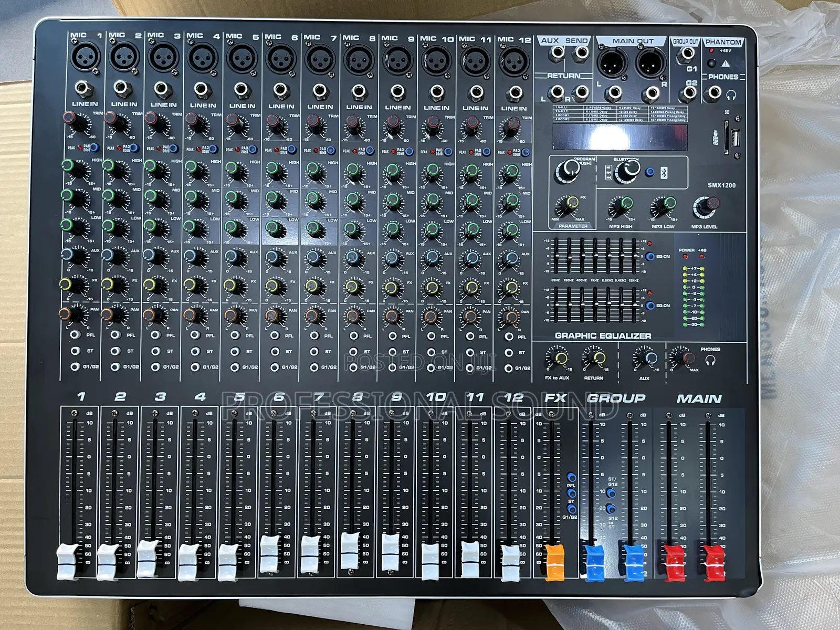
Task: Click the Bluetooth icon
Action: 664,172
